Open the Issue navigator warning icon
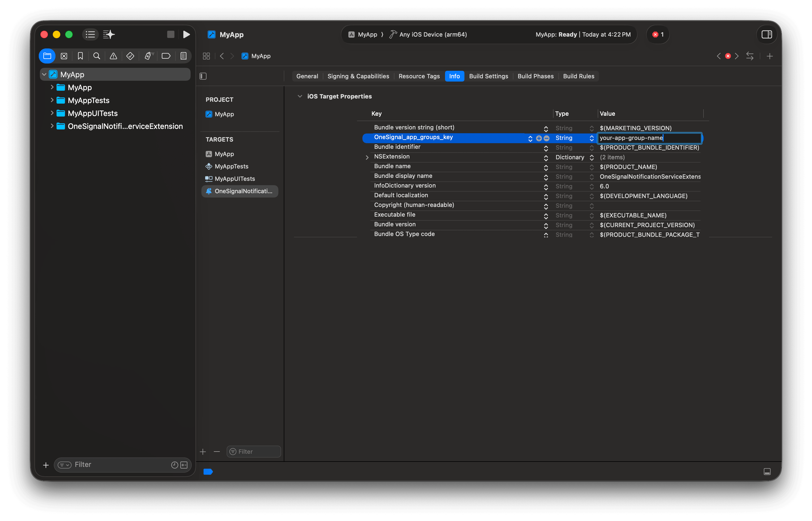The width and height of the screenshot is (812, 521). (113, 56)
